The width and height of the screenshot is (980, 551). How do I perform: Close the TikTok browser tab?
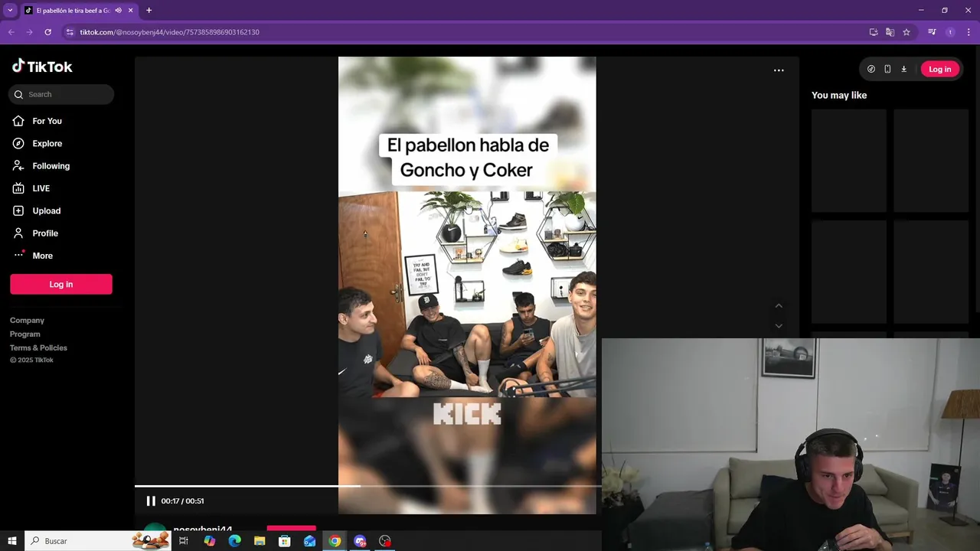[x=131, y=10]
